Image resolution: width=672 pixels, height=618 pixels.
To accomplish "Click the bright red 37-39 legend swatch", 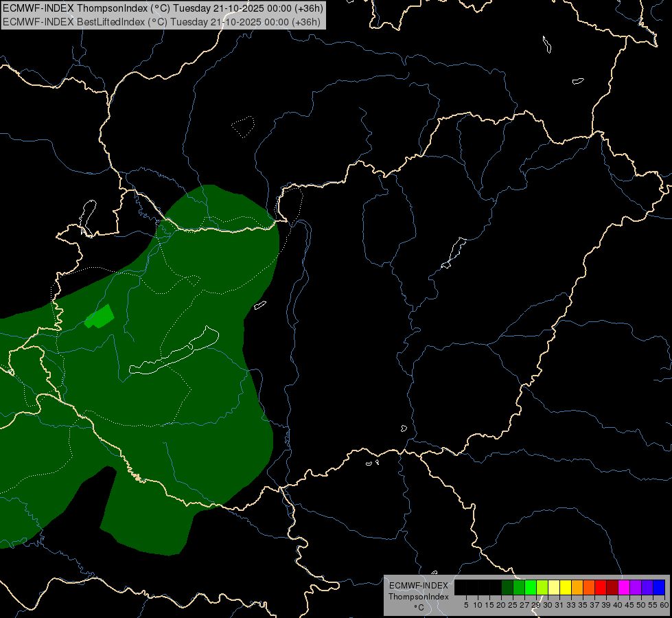I will [601, 587].
